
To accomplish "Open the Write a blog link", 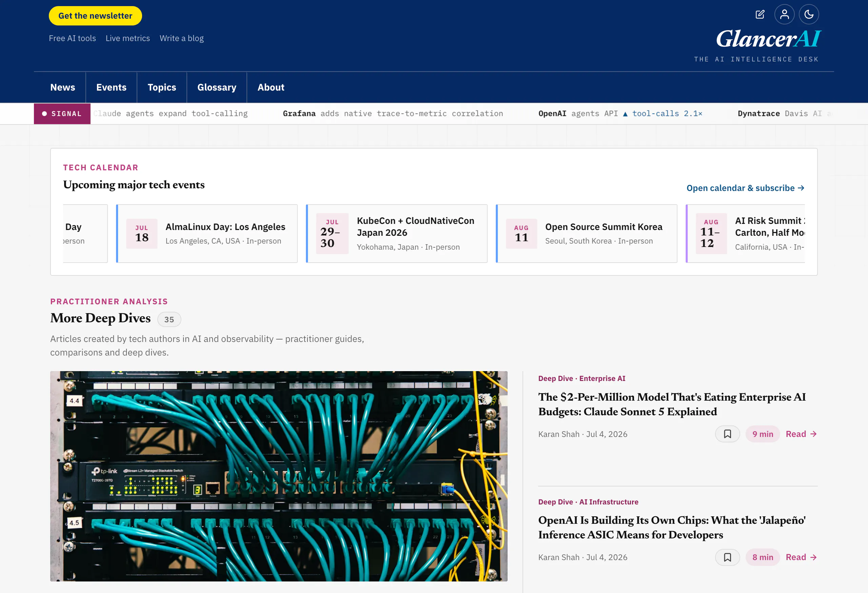I will pyautogui.click(x=181, y=38).
